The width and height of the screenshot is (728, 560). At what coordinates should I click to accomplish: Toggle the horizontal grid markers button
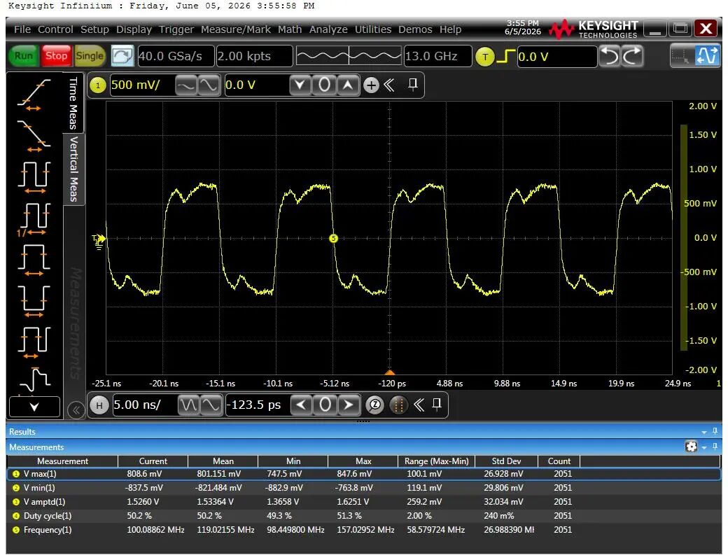[x=398, y=405]
